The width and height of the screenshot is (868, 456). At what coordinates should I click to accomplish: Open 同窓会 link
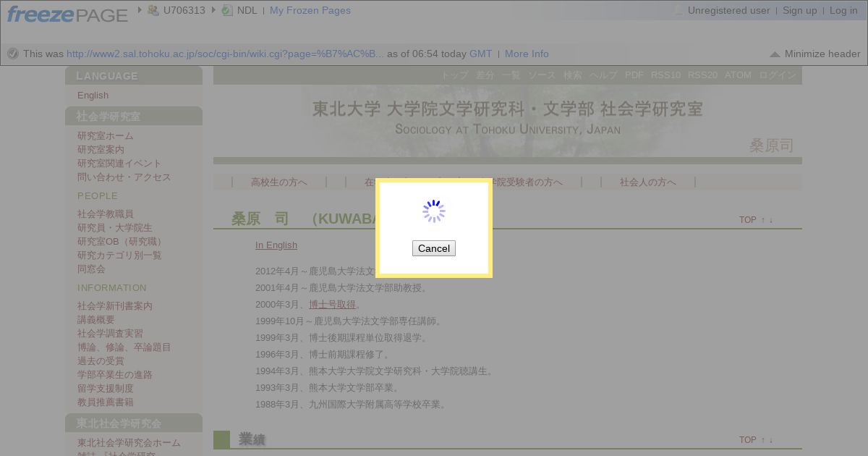[x=91, y=269]
